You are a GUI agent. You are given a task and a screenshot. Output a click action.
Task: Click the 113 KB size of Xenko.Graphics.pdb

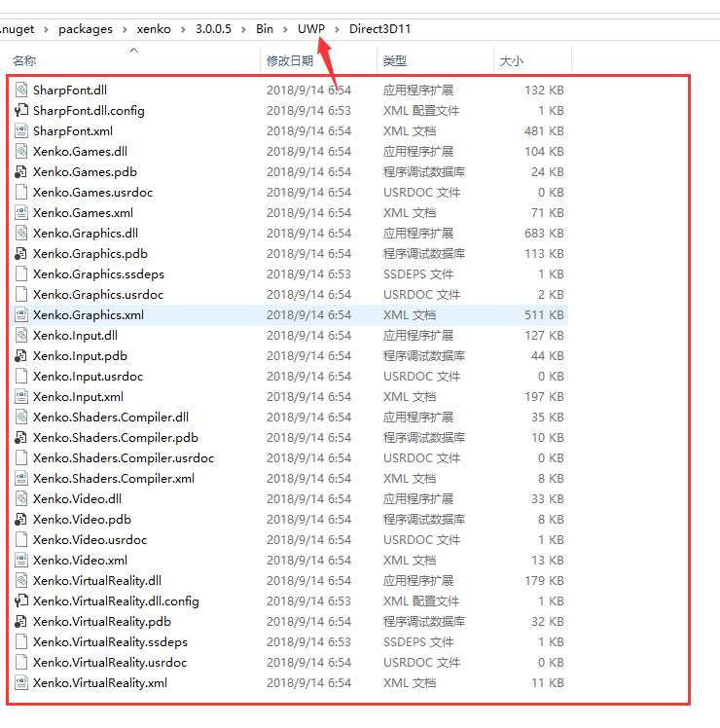(x=544, y=253)
